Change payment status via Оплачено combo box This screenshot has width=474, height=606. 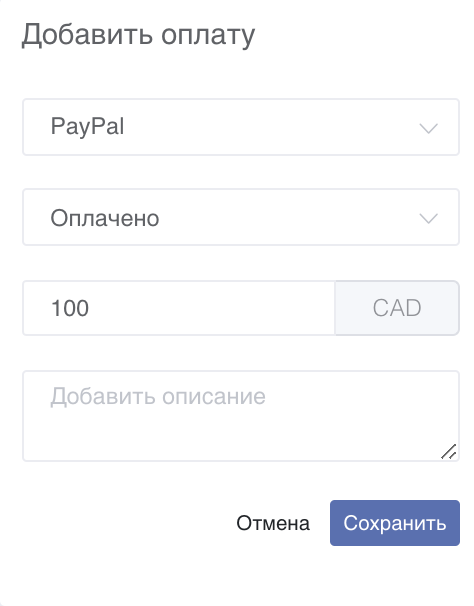[241, 217]
